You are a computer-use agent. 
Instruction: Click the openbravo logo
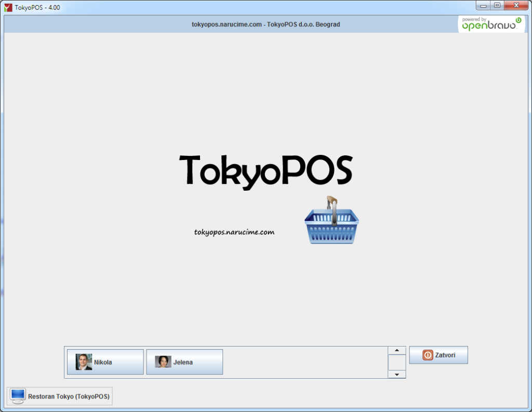pyautogui.click(x=491, y=24)
